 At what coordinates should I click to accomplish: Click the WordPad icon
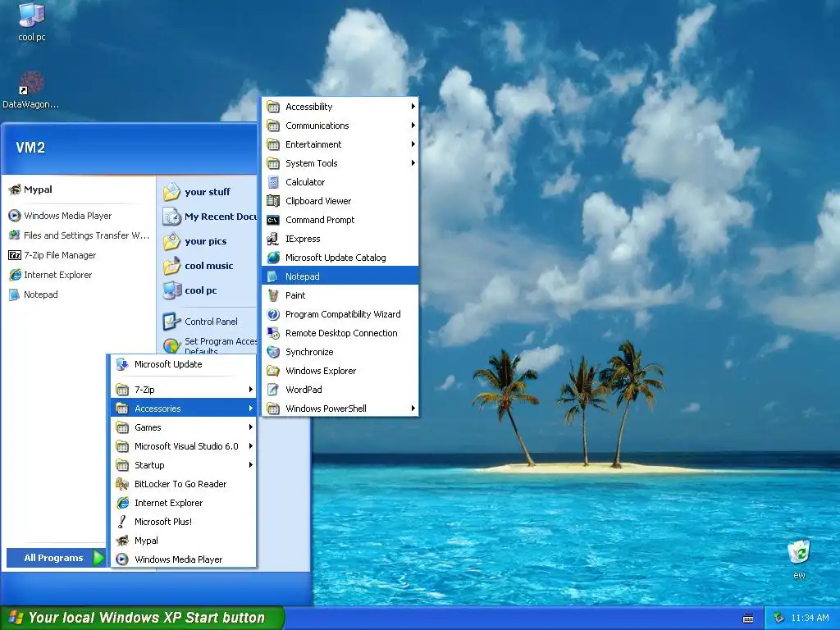click(273, 390)
